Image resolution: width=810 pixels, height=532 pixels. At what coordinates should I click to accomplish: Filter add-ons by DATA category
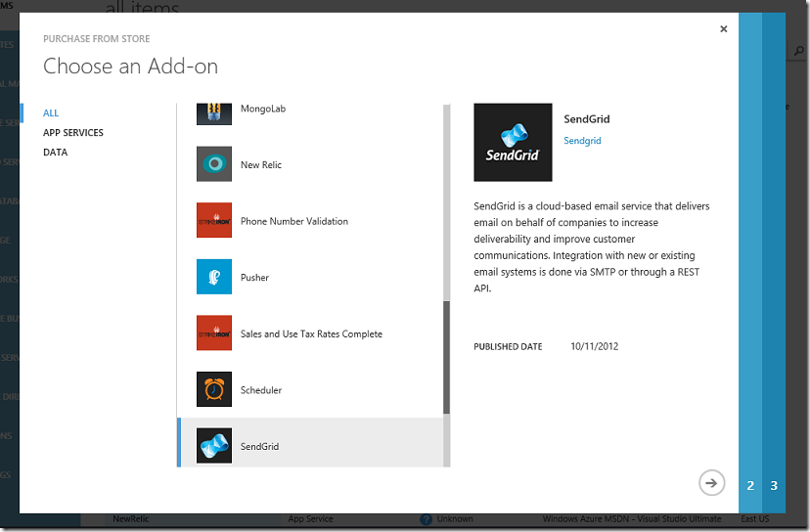coord(56,153)
